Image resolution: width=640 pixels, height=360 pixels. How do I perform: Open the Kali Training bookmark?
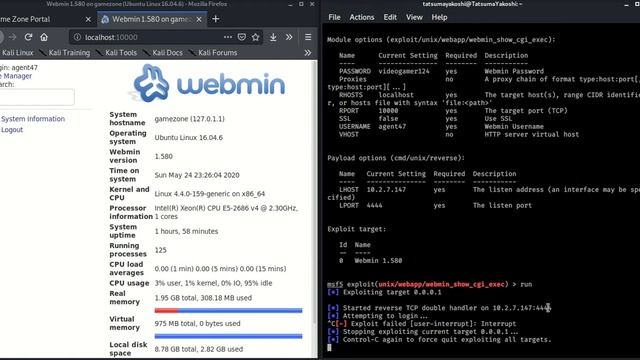(65, 53)
